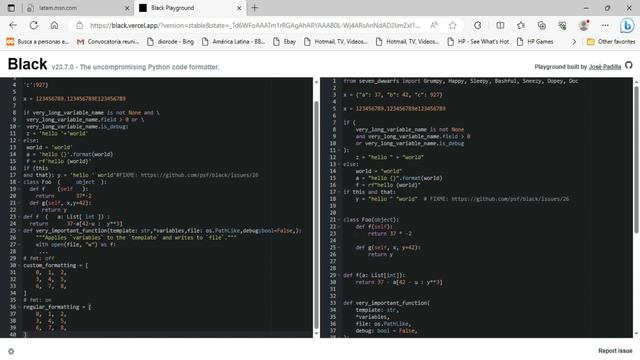Open browser essentials heart icon

point(562,25)
